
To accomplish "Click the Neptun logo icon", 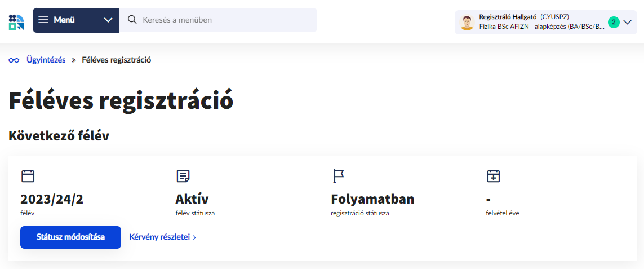I will tap(16, 21).
